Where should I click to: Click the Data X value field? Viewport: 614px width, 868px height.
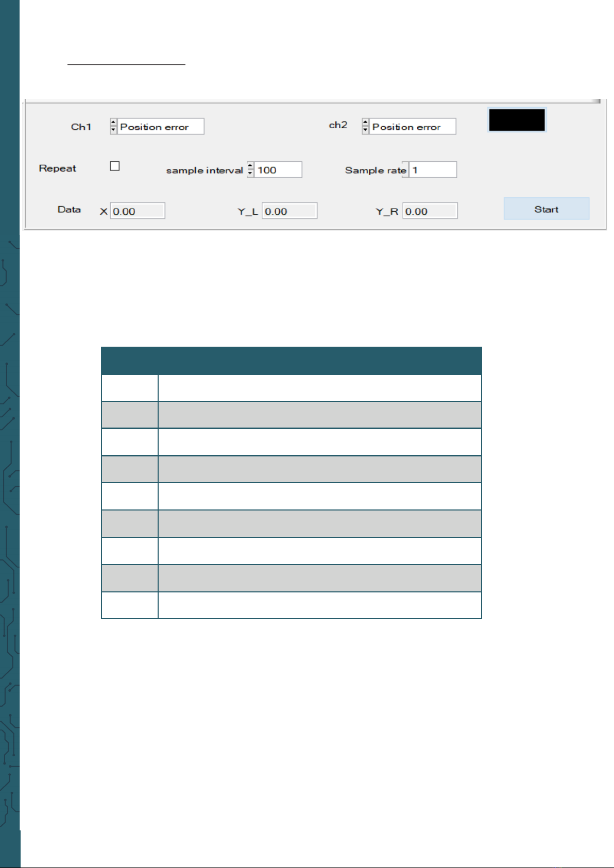coord(138,211)
